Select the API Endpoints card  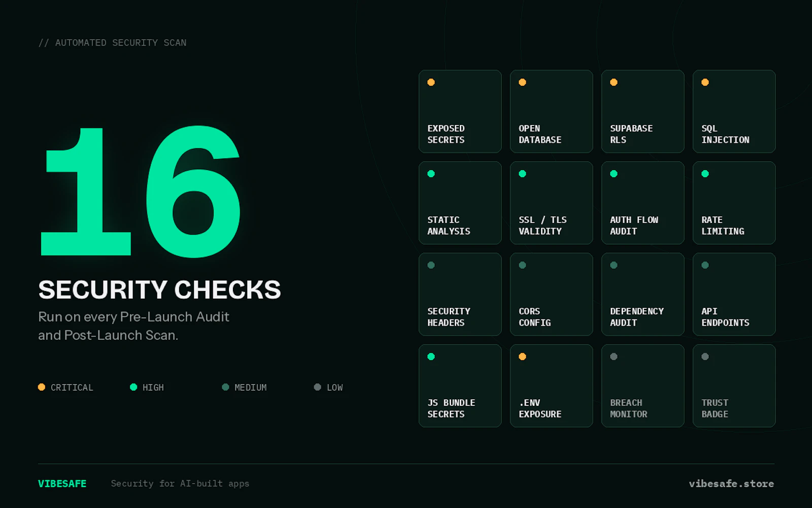(x=734, y=294)
